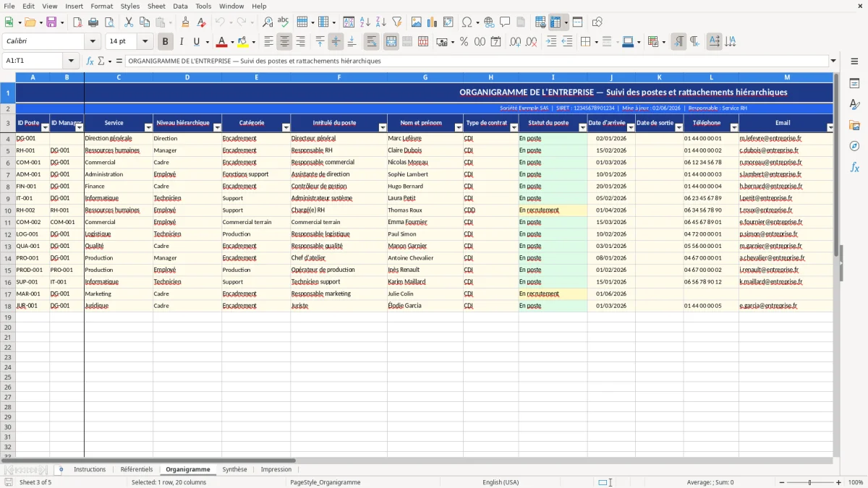868x488 pixels.
Task: Open the Sheet menu
Action: click(156, 6)
